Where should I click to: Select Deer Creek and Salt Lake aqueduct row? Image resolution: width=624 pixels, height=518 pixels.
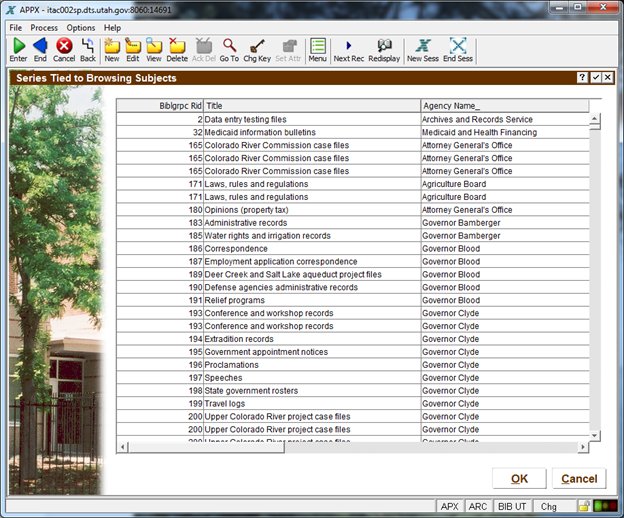tap(353, 275)
